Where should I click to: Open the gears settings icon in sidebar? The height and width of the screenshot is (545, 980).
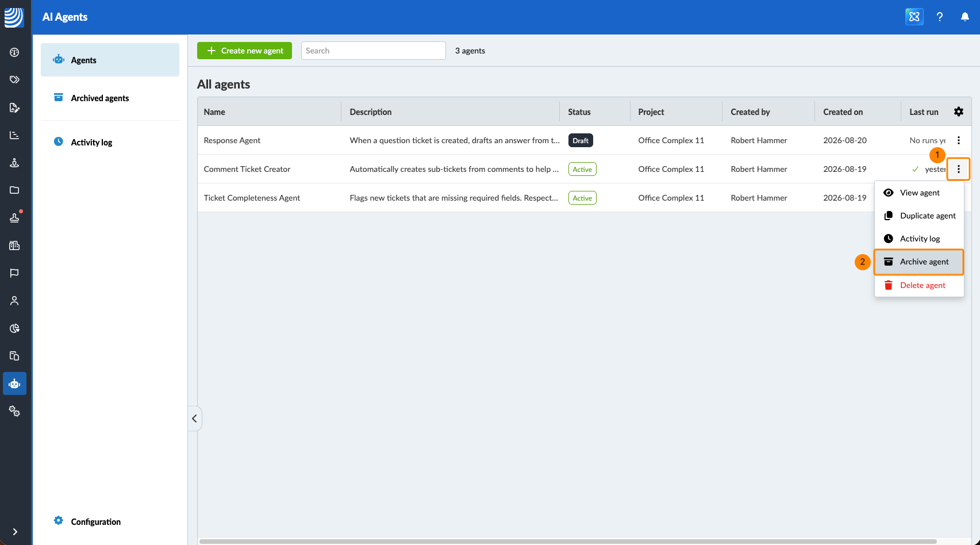tap(14, 411)
